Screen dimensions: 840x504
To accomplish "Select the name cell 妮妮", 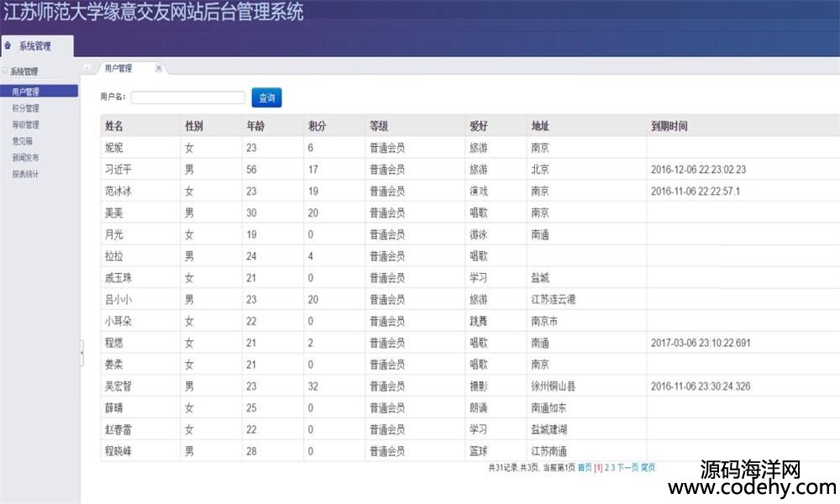I will pyautogui.click(x=114, y=148).
